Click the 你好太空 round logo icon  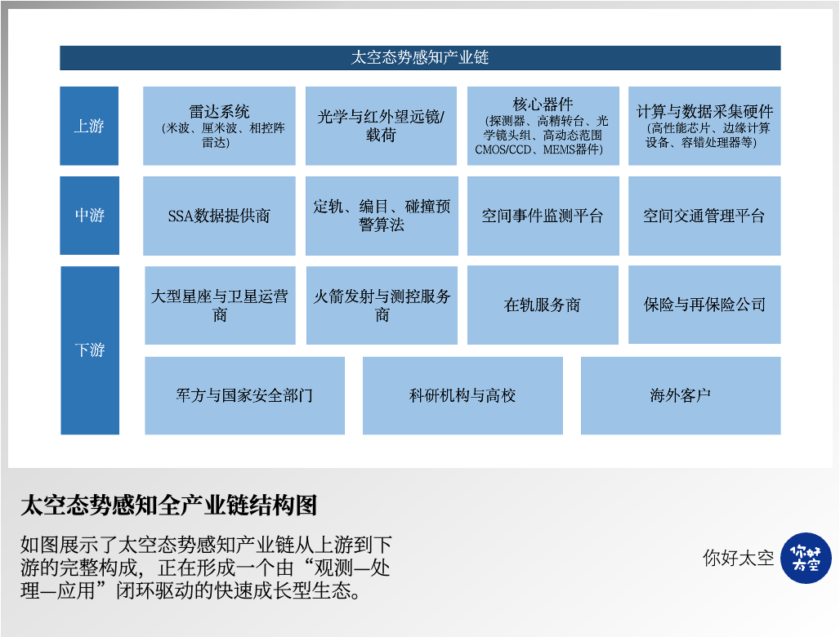[805, 559]
